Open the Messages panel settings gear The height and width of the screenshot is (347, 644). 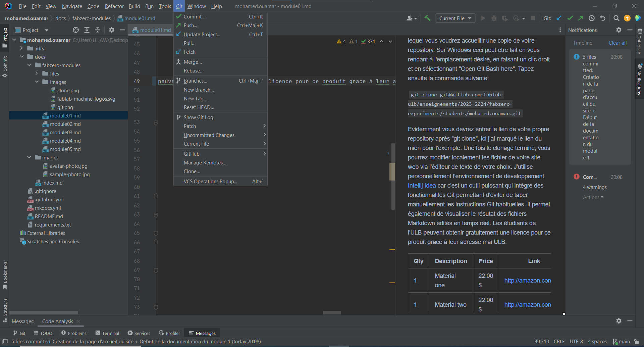coord(619,321)
